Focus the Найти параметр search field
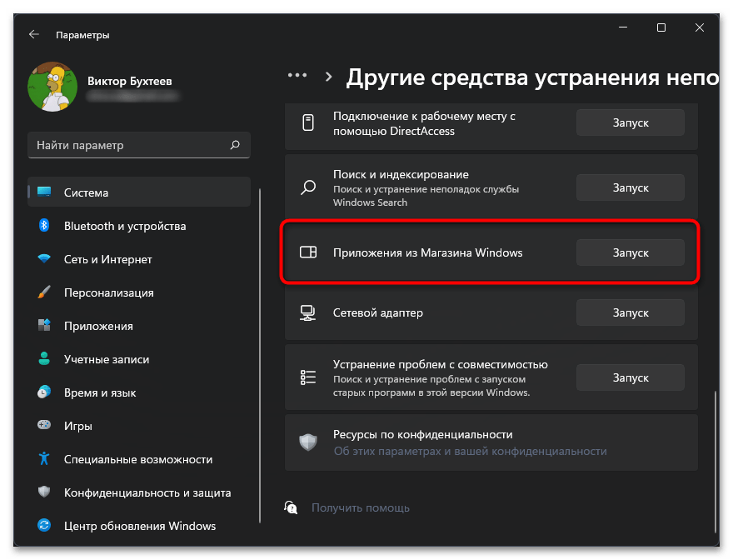733x560 pixels. tap(139, 145)
